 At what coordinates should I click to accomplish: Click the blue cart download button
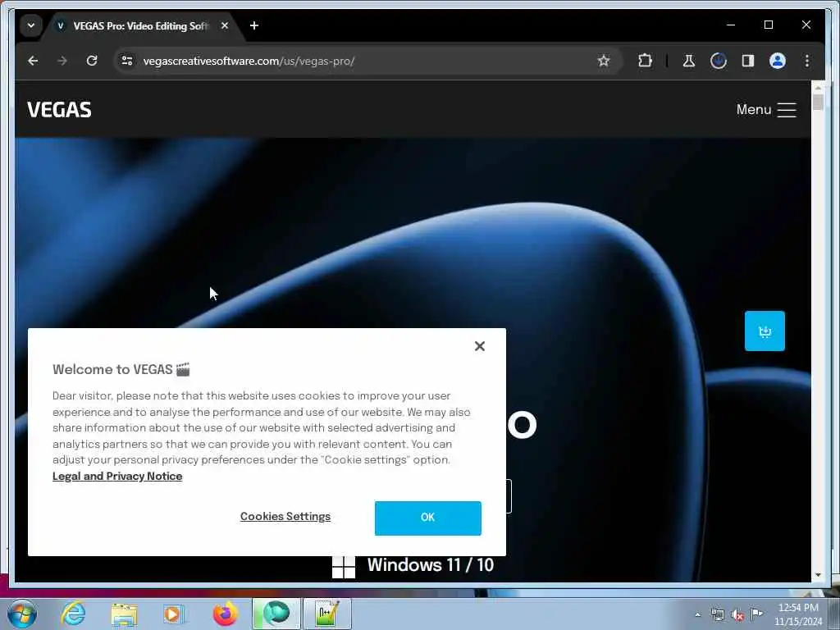coord(765,331)
